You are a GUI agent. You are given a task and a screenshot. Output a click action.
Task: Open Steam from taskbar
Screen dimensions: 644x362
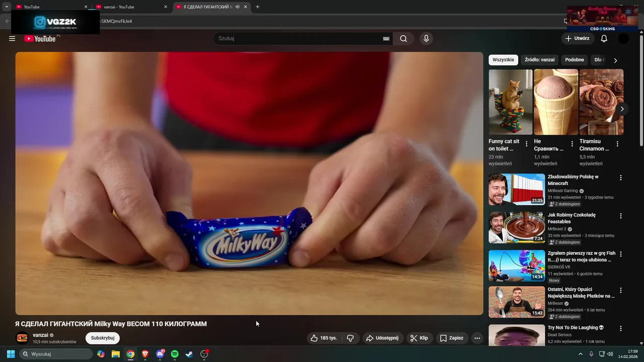[x=189, y=354]
